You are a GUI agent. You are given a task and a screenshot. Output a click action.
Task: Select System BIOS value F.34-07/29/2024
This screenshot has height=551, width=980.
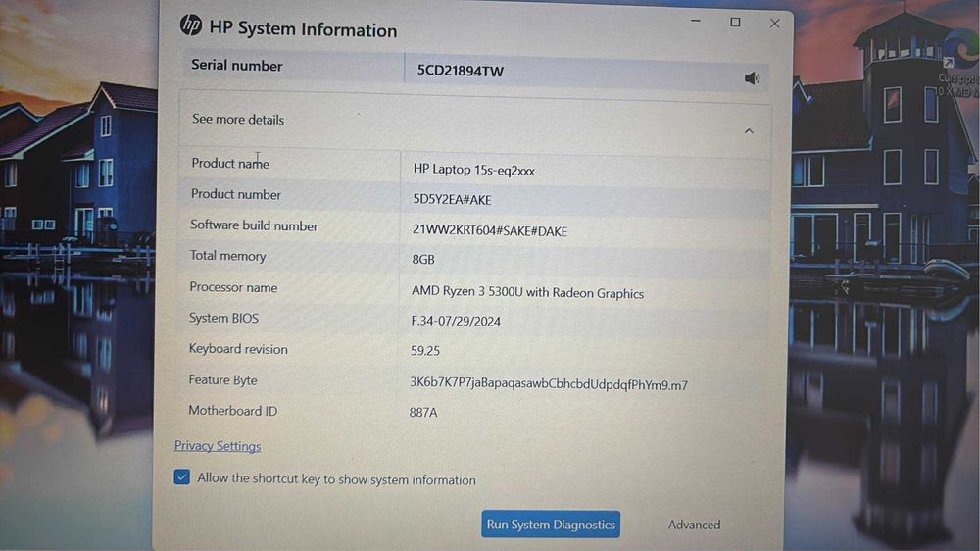pos(456,321)
